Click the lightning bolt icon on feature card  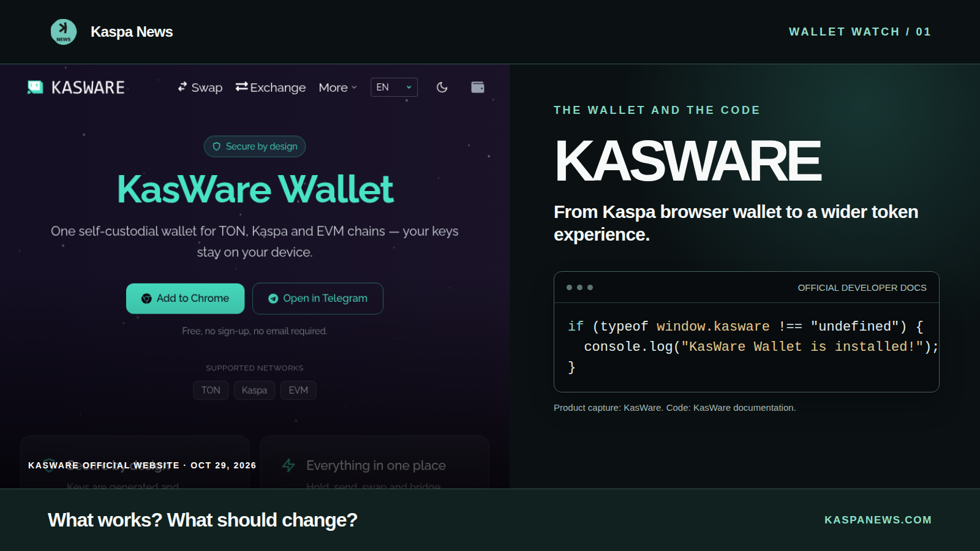point(288,465)
